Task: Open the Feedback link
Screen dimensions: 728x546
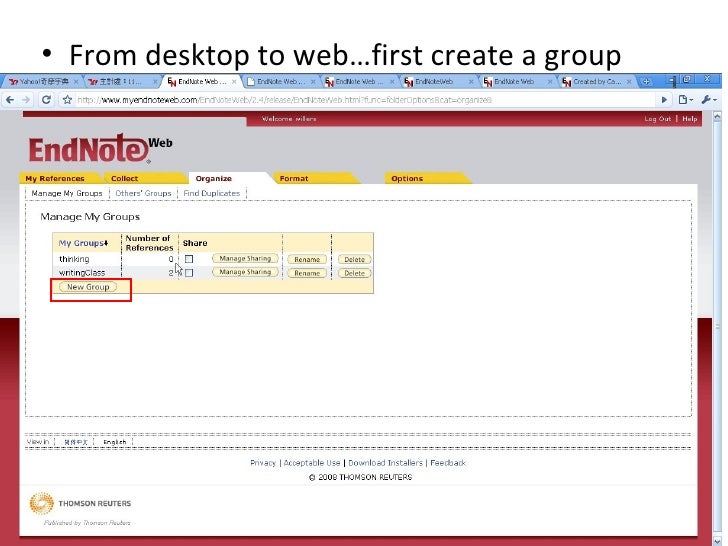Action: click(448, 463)
